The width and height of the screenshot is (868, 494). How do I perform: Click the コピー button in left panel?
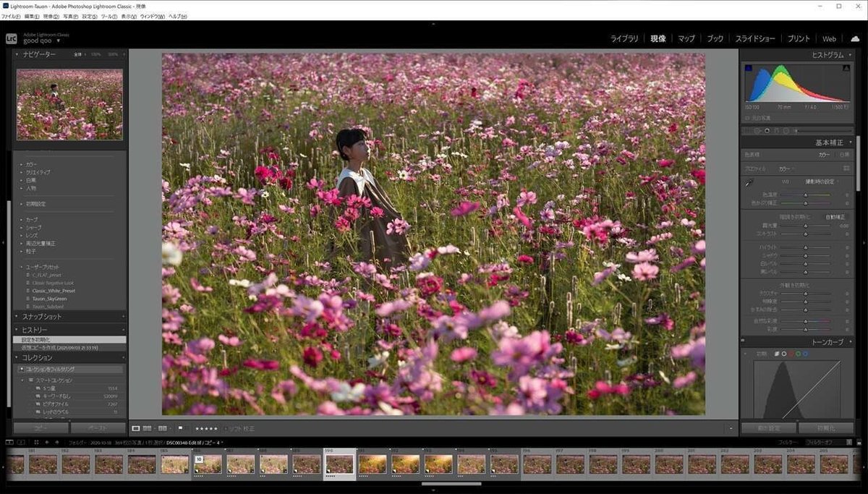pyautogui.click(x=41, y=427)
